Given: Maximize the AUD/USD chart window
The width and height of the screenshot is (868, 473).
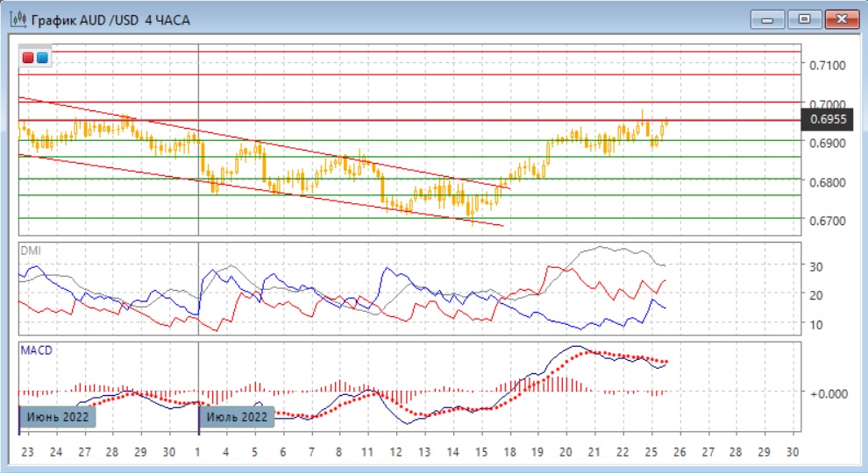Looking at the screenshot, I should 802,18.
